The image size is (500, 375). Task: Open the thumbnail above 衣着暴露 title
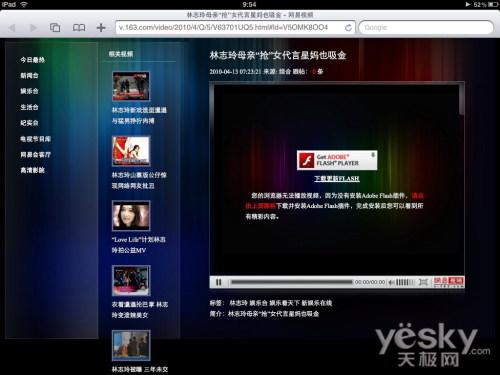click(131, 280)
